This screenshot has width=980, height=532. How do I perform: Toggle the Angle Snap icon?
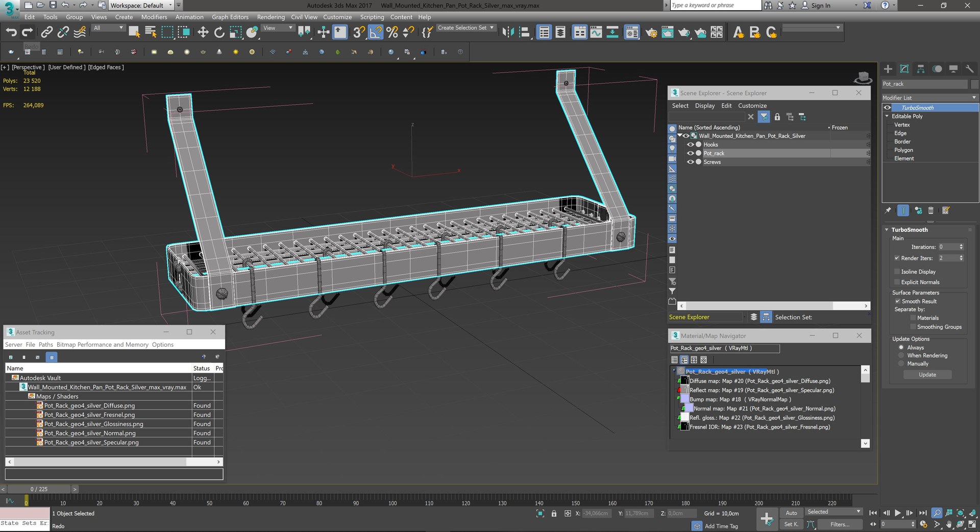(375, 32)
